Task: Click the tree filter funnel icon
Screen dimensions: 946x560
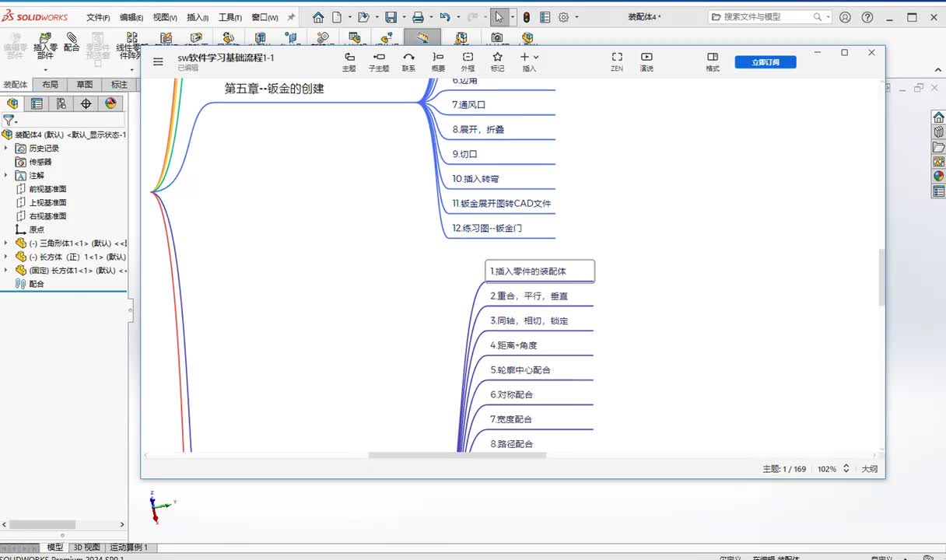Action: (8, 121)
